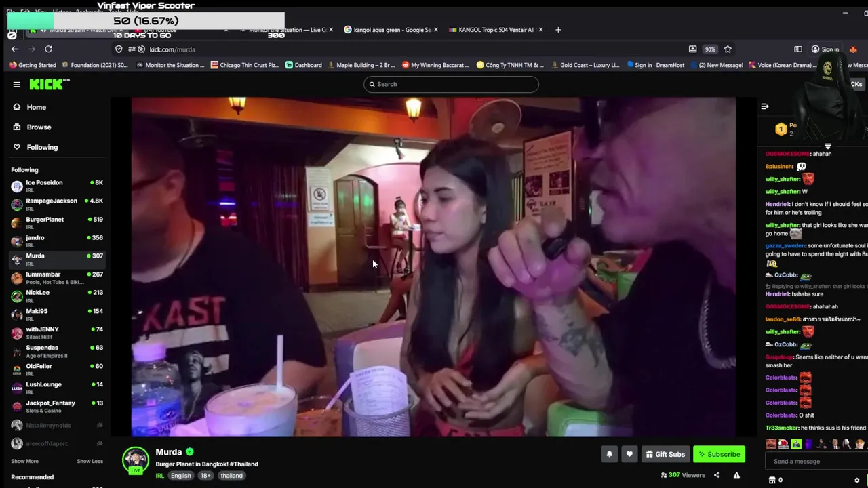Open browser sidebar panel icon
The image size is (868, 488).
click(x=798, y=49)
